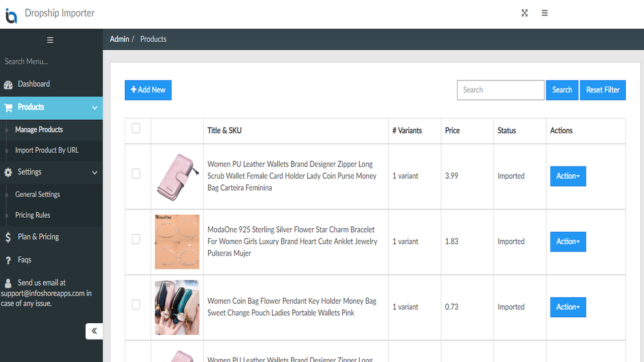Viewport: 644px width, 362px height.
Task: Select the Settings gear icon
Action: 8,172
